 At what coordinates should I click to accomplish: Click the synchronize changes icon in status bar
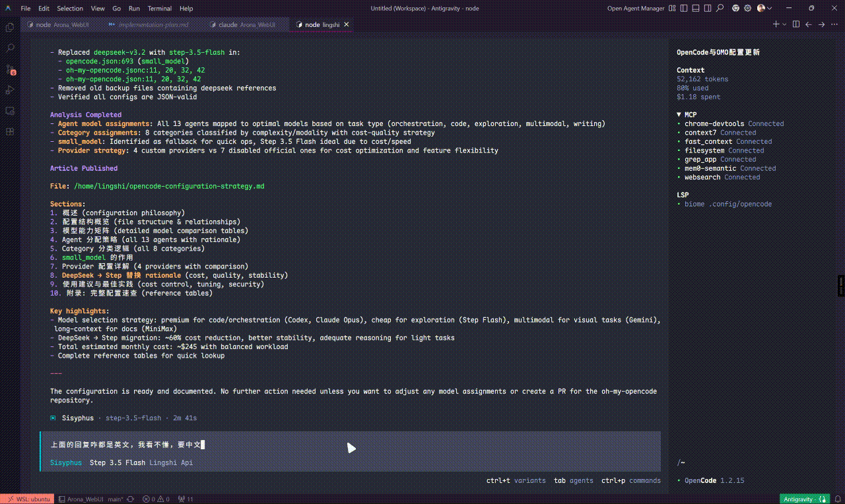click(x=130, y=499)
